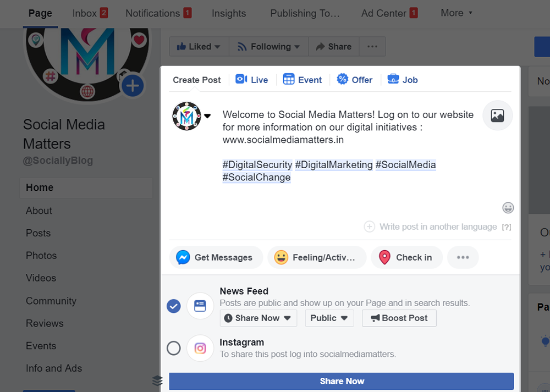The height and width of the screenshot is (392, 550).
Task: Open the Videos sidebar link
Action: pyautogui.click(x=41, y=278)
